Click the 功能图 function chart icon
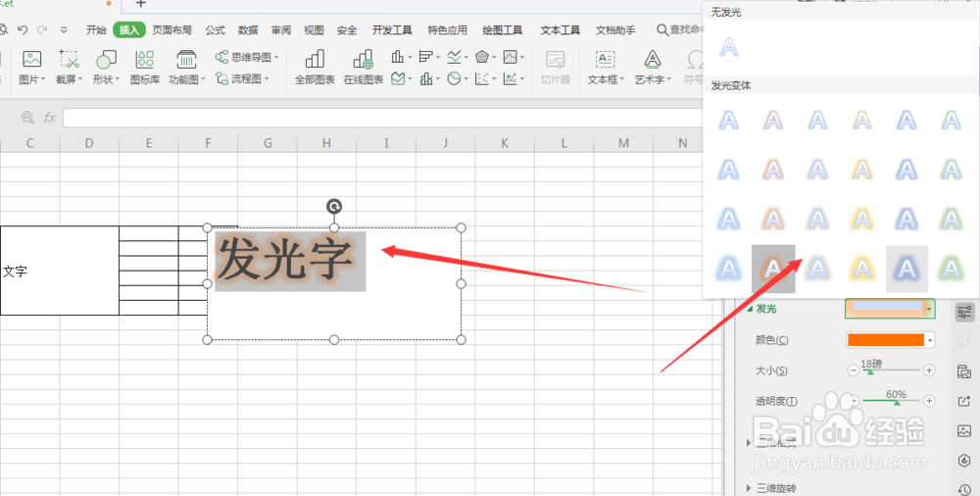 point(186,60)
